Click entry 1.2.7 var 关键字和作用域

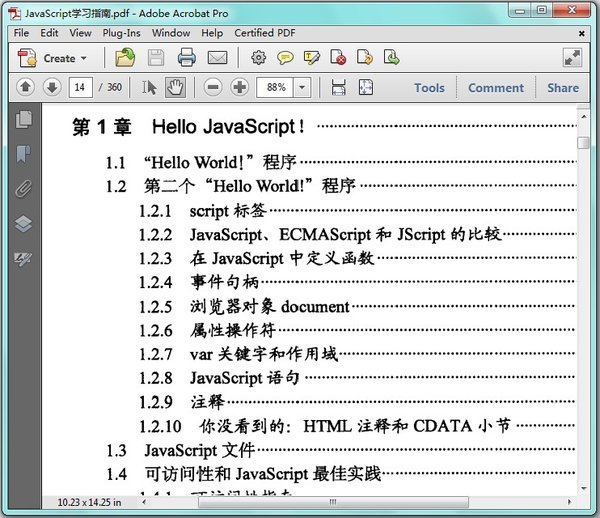coord(239,354)
